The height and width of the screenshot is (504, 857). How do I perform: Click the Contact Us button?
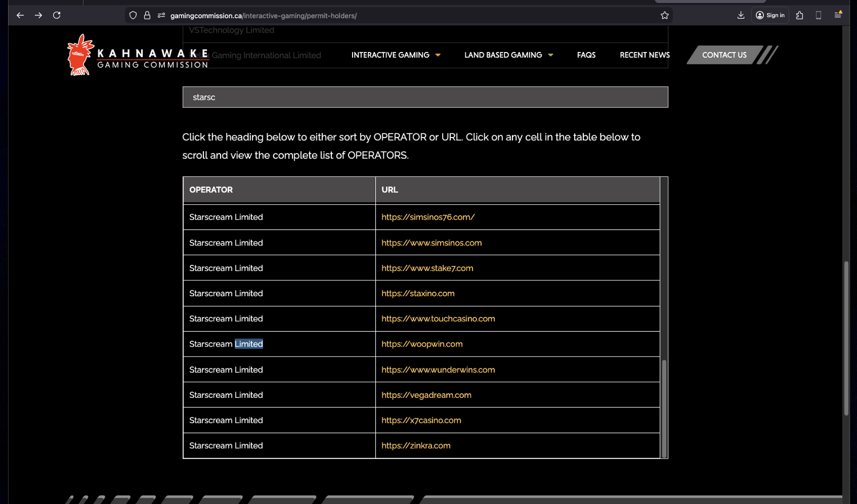[x=724, y=55]
